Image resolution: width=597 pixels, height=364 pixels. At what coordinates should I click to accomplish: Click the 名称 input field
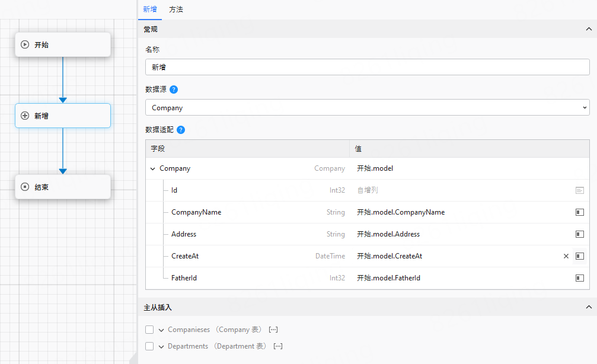pos(367,68)
